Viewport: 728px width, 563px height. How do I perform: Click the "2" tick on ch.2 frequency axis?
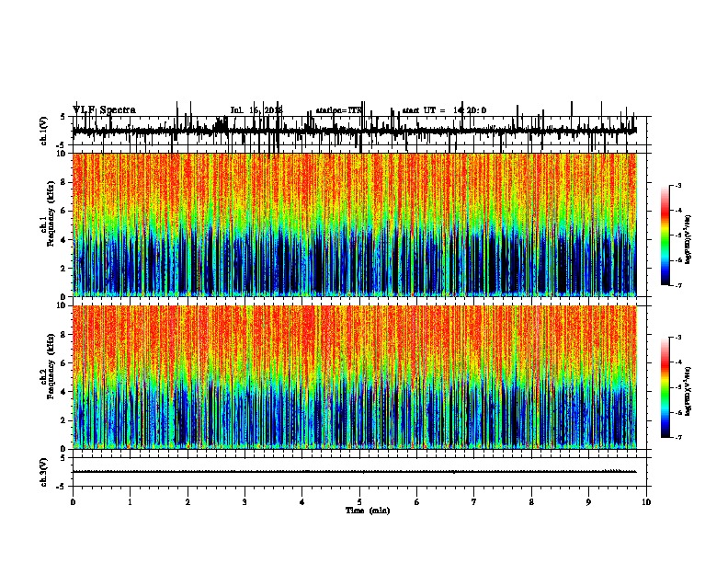pyautogui.click(x=64, y=420)
